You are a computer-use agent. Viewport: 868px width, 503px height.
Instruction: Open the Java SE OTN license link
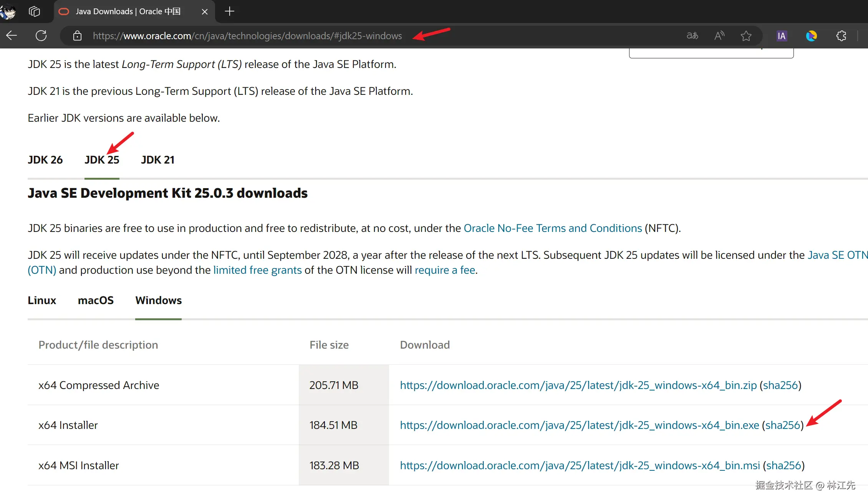pos(838,255)
